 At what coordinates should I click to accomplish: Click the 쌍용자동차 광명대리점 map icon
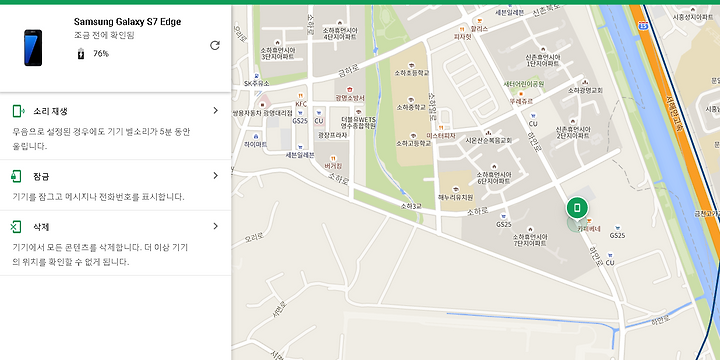click(263, 104)
